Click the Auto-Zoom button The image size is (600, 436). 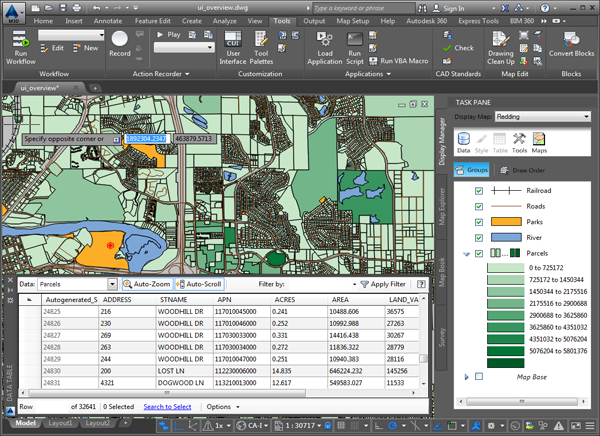coord(148,284)
